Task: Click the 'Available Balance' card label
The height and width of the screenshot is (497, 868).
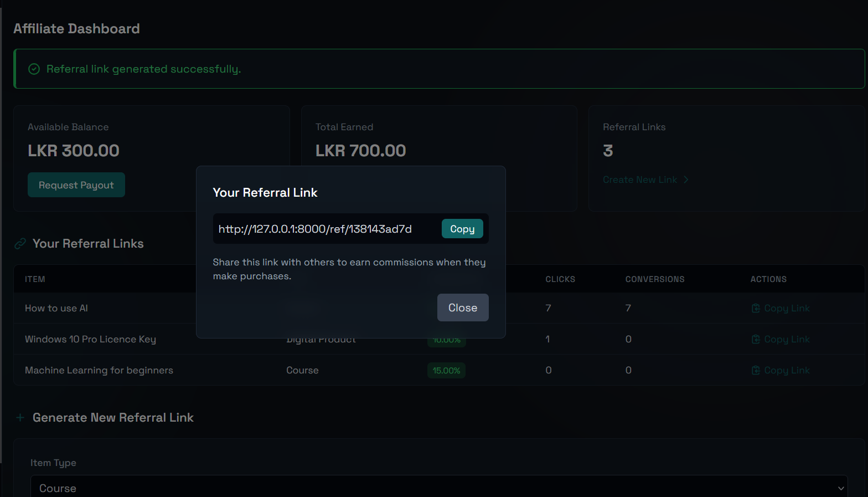Action: 68,127
